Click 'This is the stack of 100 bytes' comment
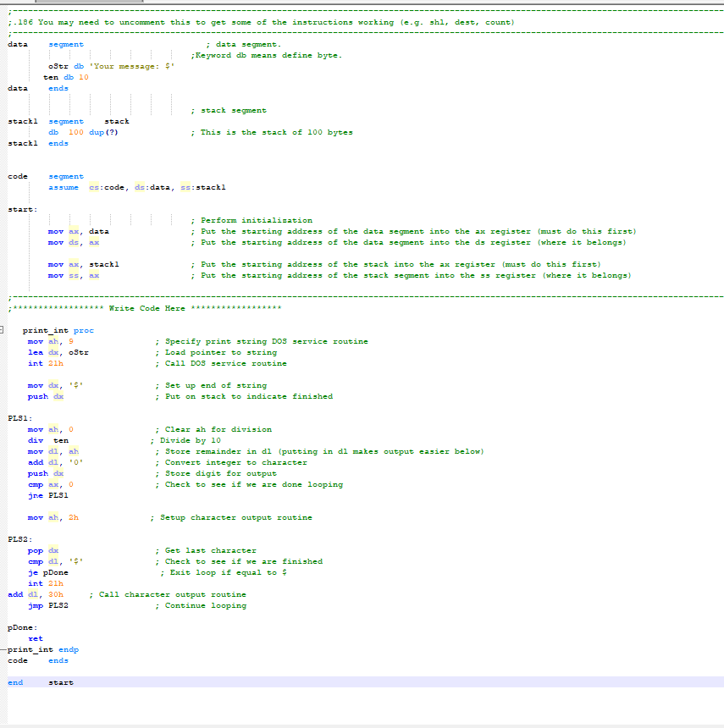Screen dimensions: 724x728 (276, 132)
